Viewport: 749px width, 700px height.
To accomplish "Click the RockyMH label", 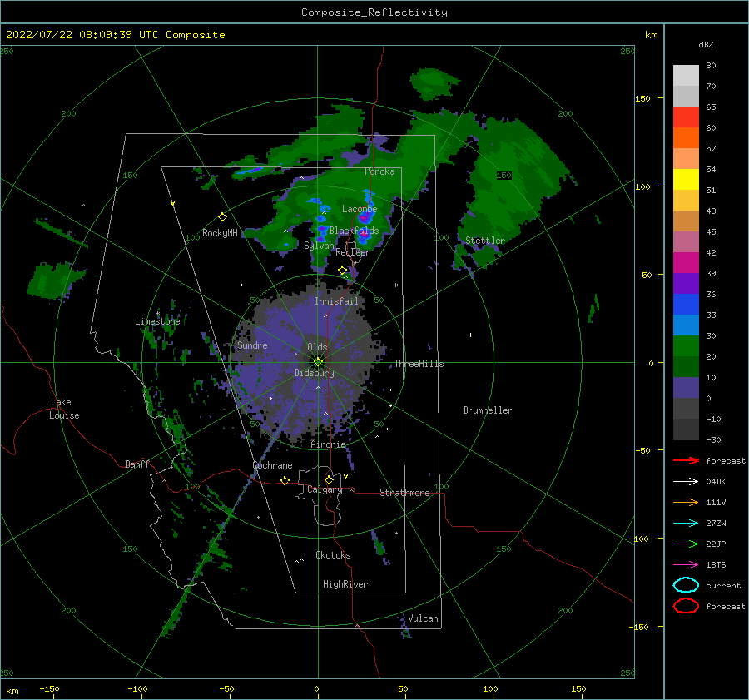I will click(220, 233).
